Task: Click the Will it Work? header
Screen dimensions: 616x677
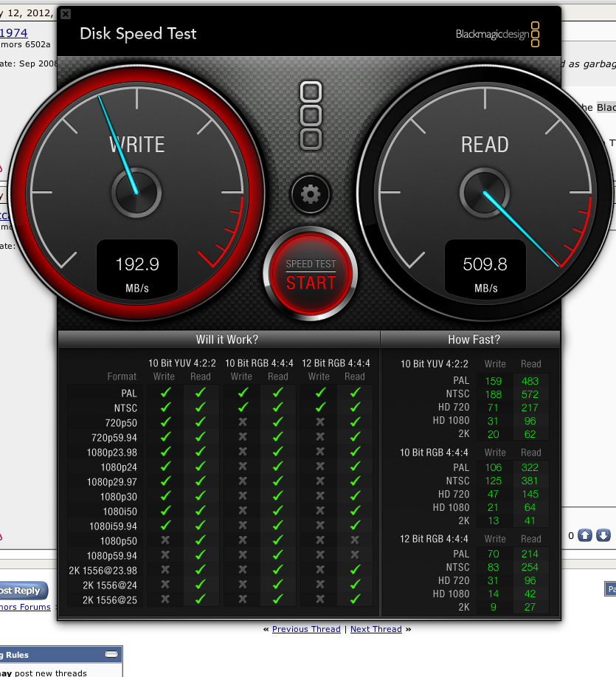Action: click(227, 340)
